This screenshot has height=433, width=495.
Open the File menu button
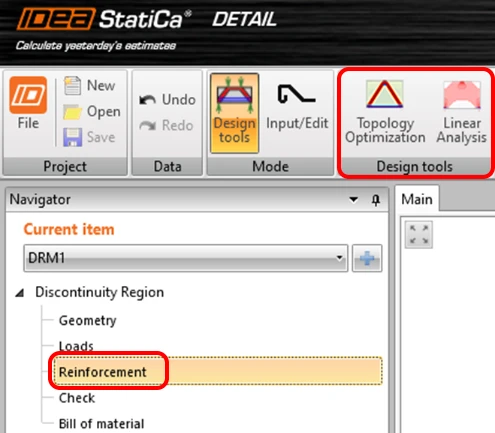[28, 103]
